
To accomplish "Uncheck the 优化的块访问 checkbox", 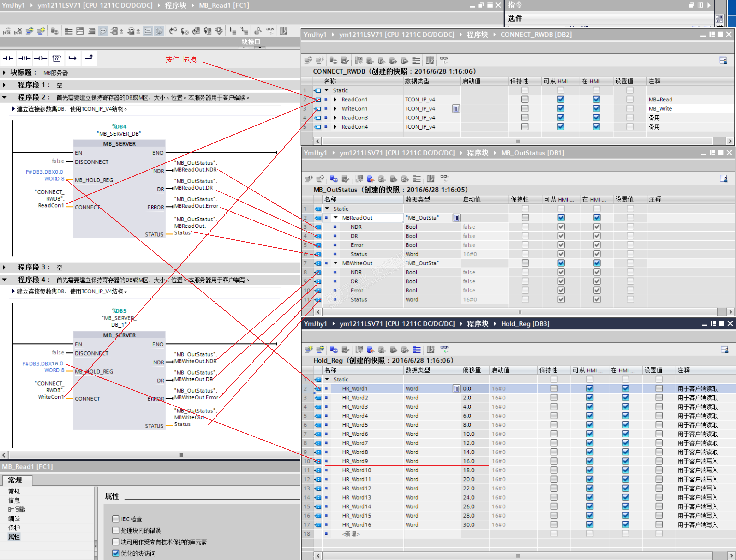I will [116, 553].
